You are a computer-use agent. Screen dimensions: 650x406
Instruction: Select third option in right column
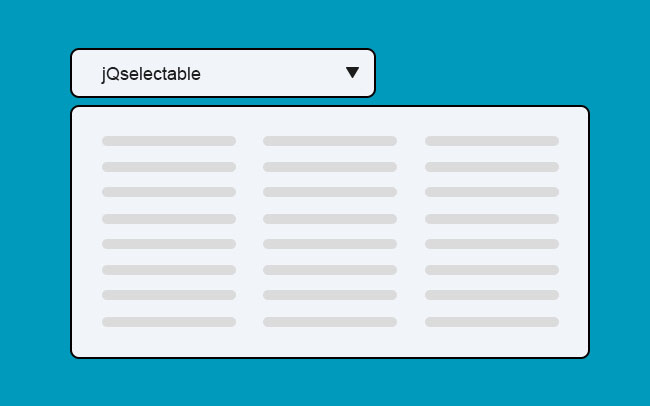(492, 192)
